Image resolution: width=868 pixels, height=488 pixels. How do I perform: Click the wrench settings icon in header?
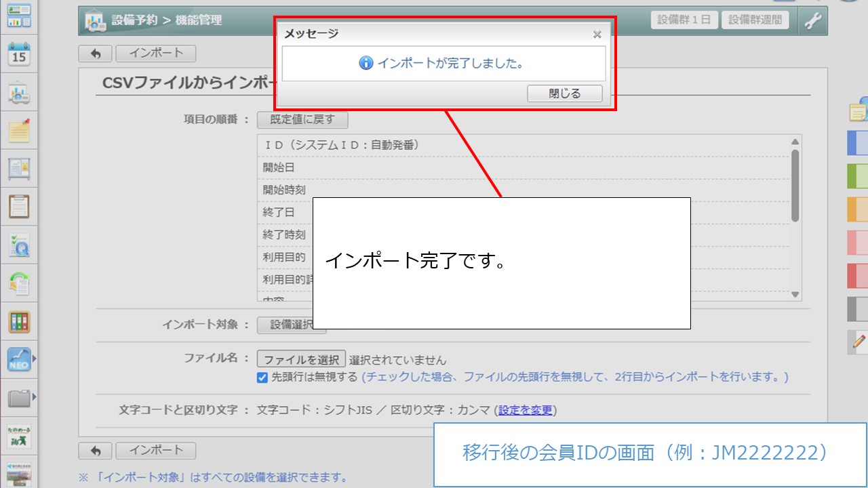point(812,20)
